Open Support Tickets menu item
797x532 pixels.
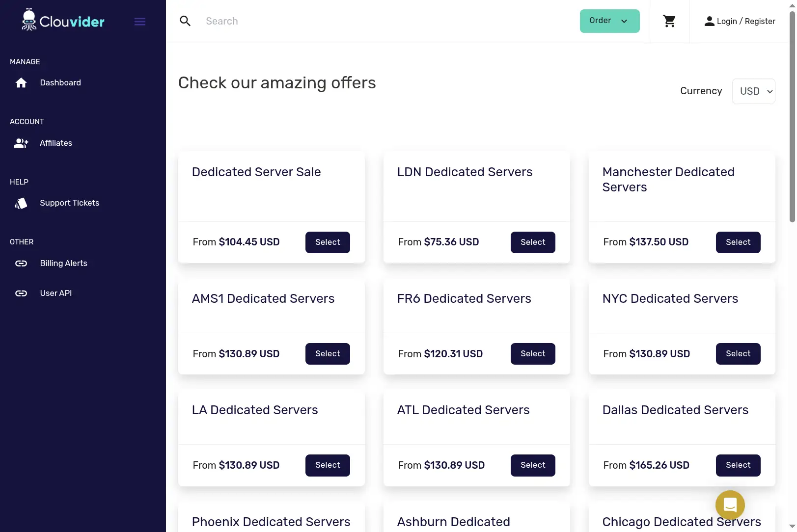(70, 203)
